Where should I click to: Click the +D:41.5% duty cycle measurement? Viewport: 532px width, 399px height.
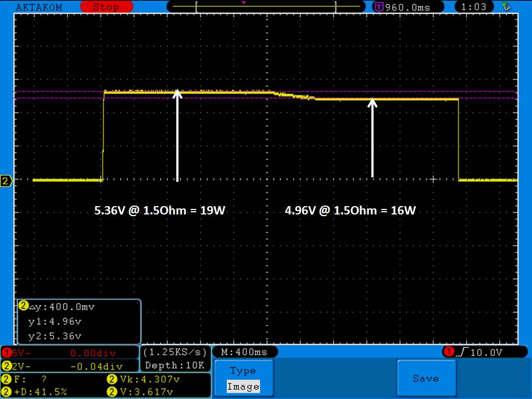[34, 392]
